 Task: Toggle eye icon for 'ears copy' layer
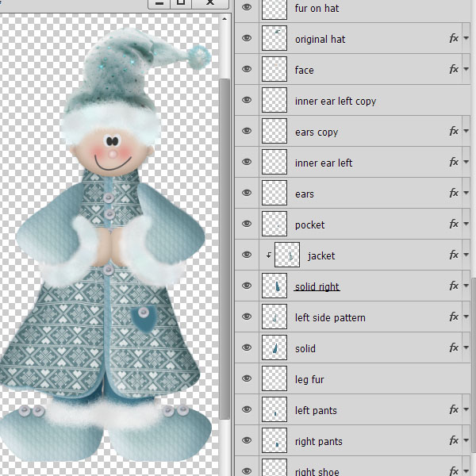point(247,131)
